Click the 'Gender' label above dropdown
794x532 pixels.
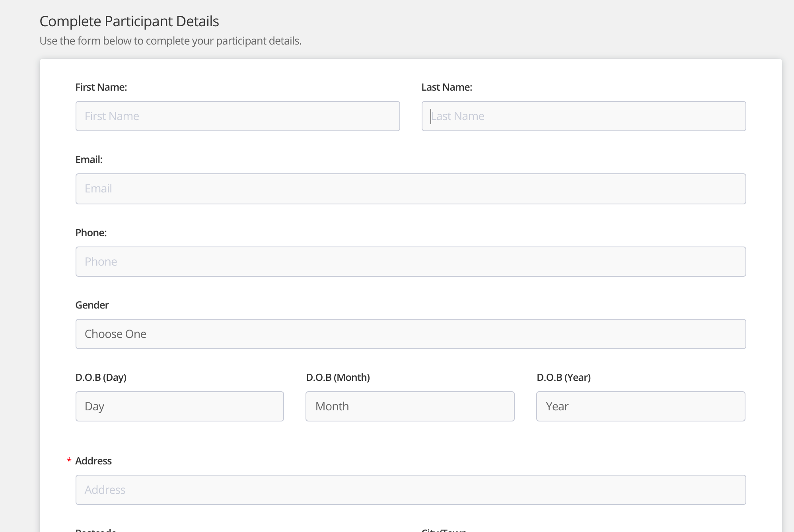point(92,305)
